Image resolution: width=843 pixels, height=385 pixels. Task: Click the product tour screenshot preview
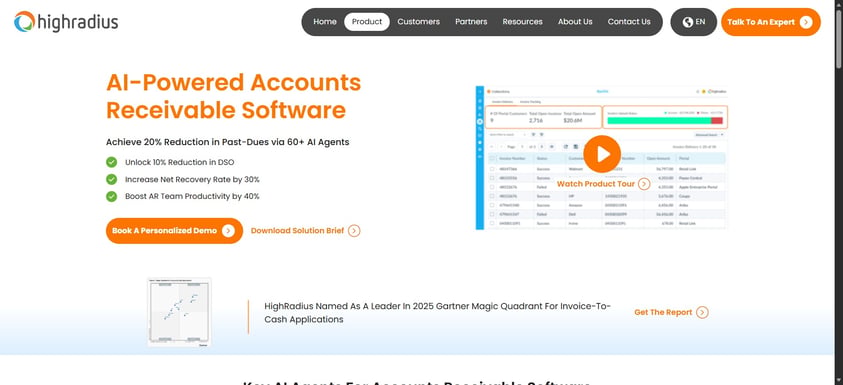(x=602, y=158)
